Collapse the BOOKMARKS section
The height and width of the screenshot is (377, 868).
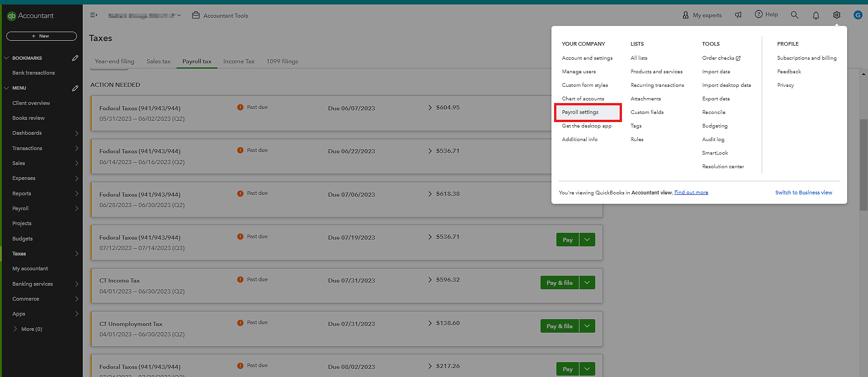click(6, 58)
